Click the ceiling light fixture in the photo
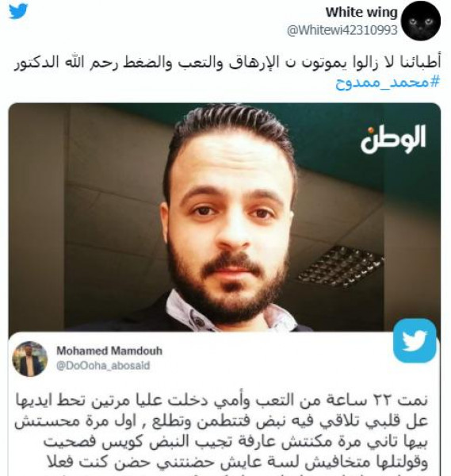 (x=340, y=266)
